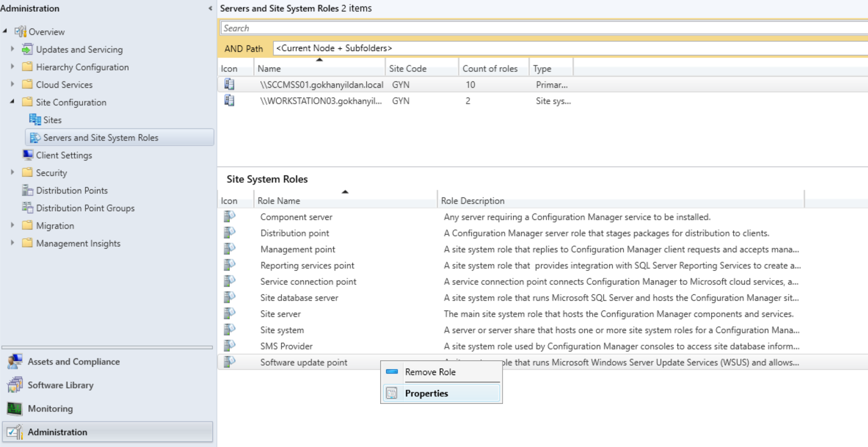Viewport: 868px width, 447px height.
Task: Click the Security folder icon
Action: [27, 172]
